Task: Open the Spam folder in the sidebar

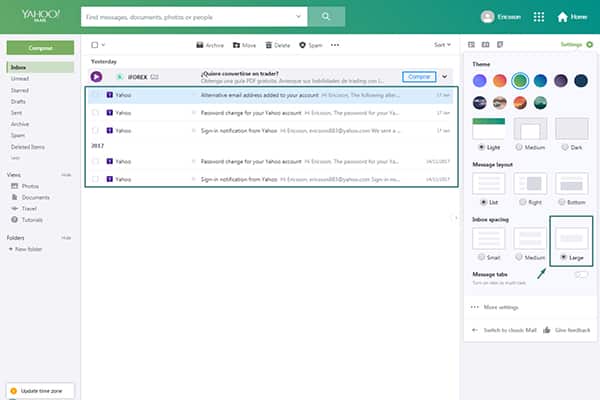Action: [18, 135]
